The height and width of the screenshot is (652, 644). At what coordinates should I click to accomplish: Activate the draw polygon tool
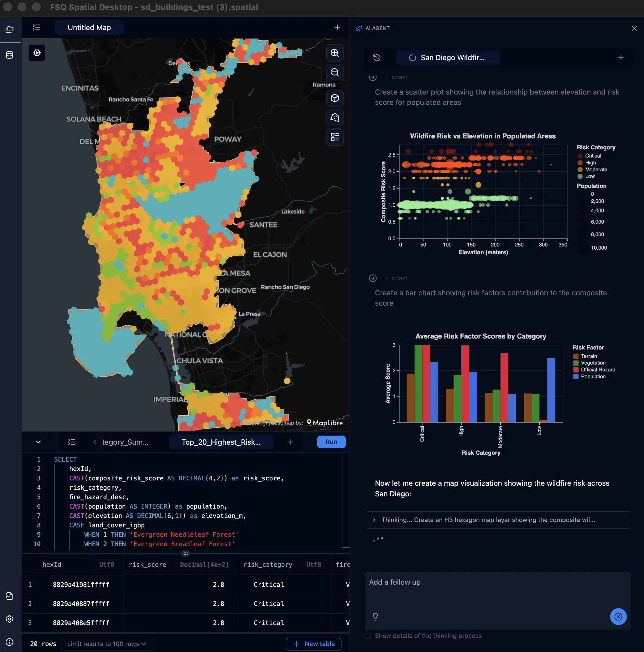click(x=335, y=117)
